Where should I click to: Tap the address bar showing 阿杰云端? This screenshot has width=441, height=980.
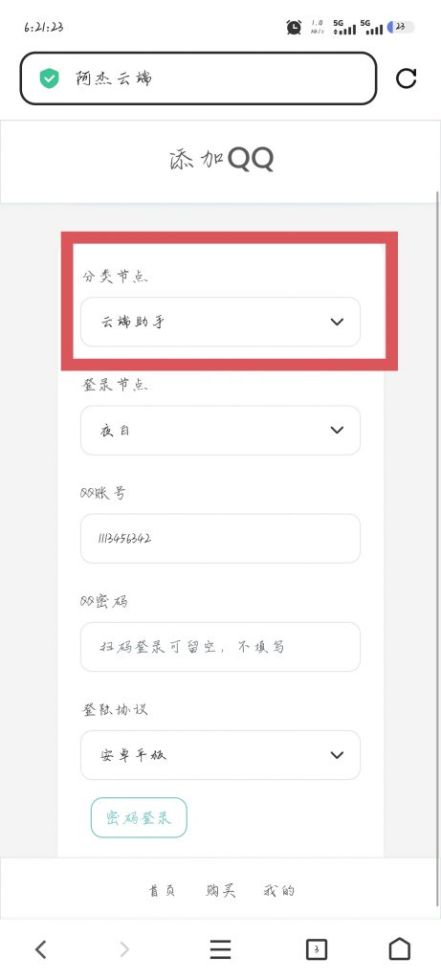[x=199, y=78]
